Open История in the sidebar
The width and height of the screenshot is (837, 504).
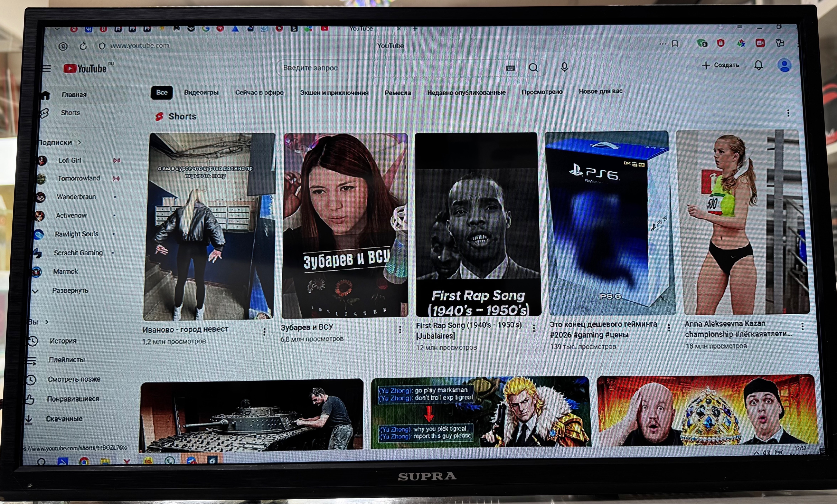point(63,341)
